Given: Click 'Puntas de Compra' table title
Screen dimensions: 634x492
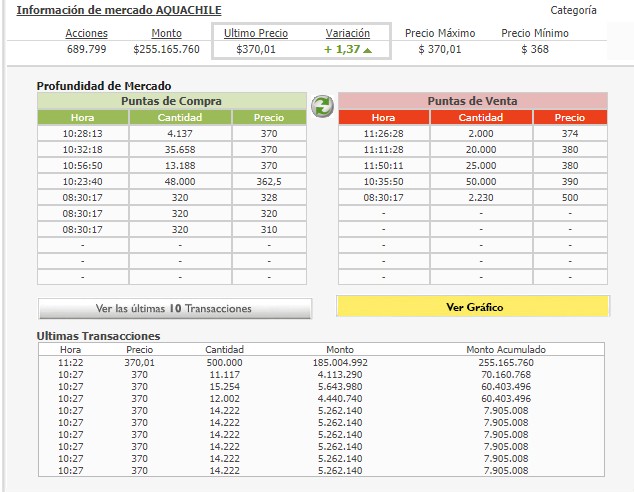Looking at the screenshot, I should [171, 101].
